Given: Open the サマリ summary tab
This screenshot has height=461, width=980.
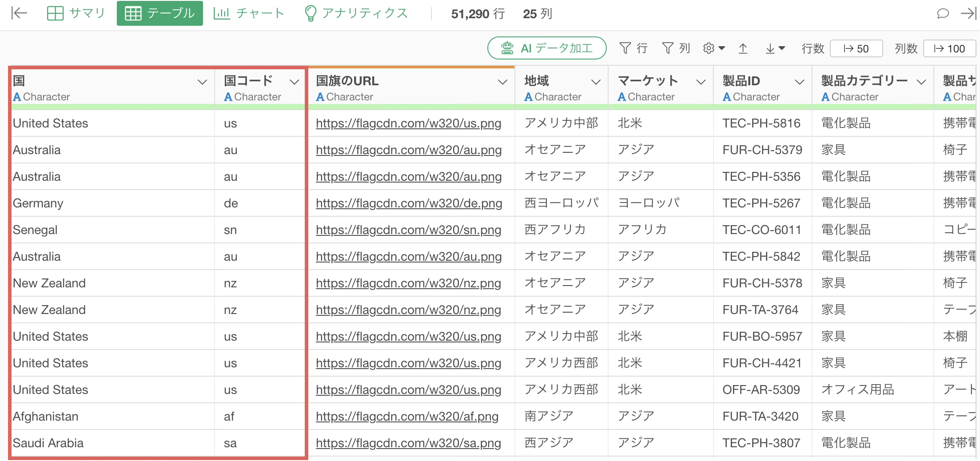Looking at the screenshot, I should tap(76, 13).
